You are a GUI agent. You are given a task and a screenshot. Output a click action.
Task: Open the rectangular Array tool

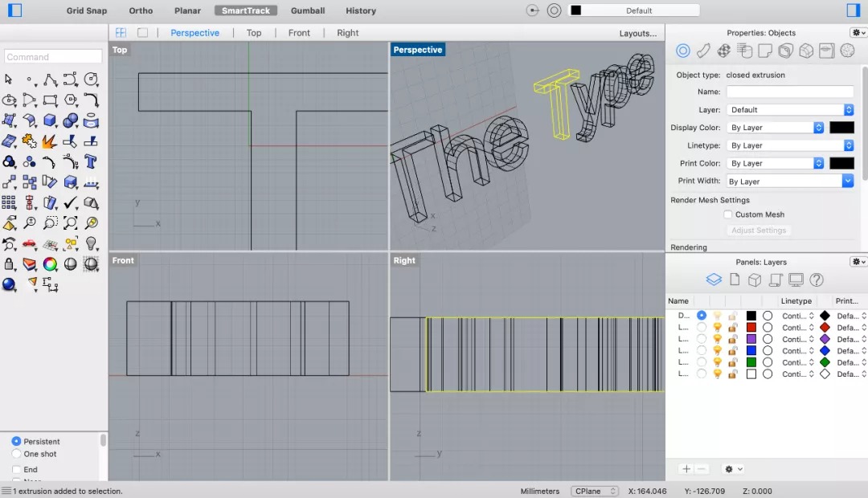[9, 202]
